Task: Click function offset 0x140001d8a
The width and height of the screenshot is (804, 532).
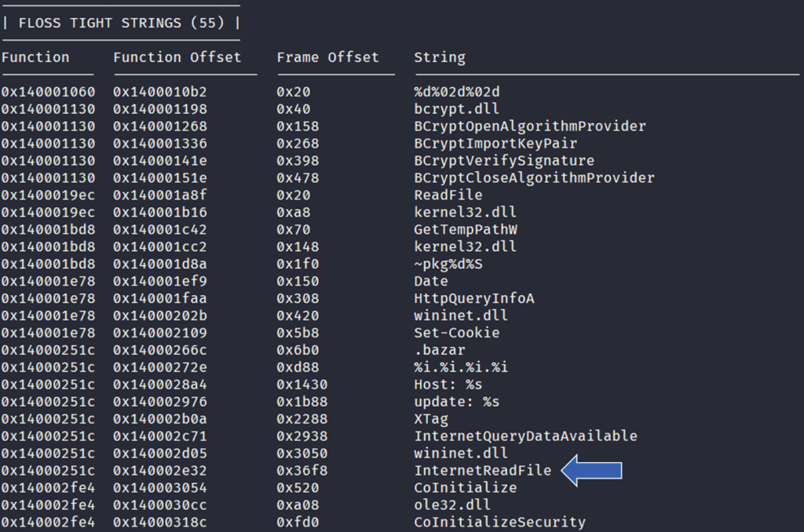Action: [x=160, y=264]
